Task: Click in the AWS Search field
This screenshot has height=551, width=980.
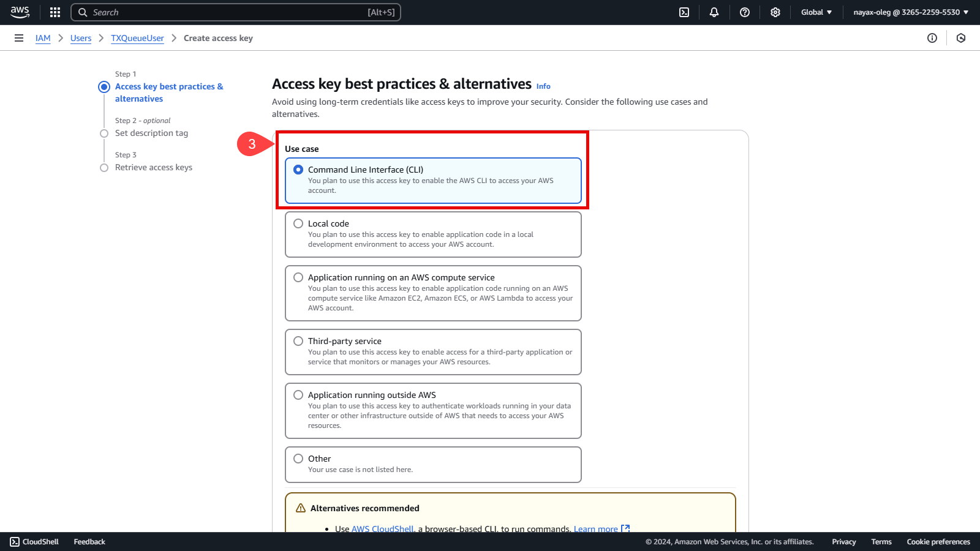Action: click(236, 12)
